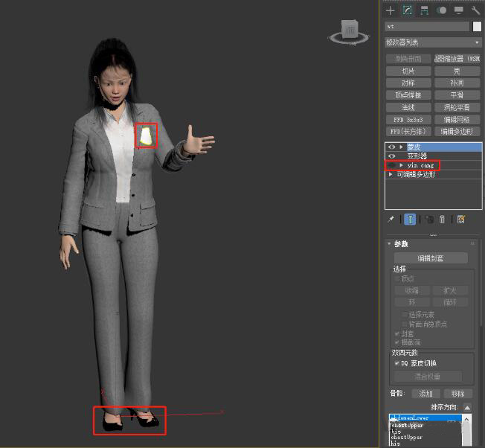Open the 修改器列表 dropdown
The height and width of the screenshot is (448, 485).
433,42
